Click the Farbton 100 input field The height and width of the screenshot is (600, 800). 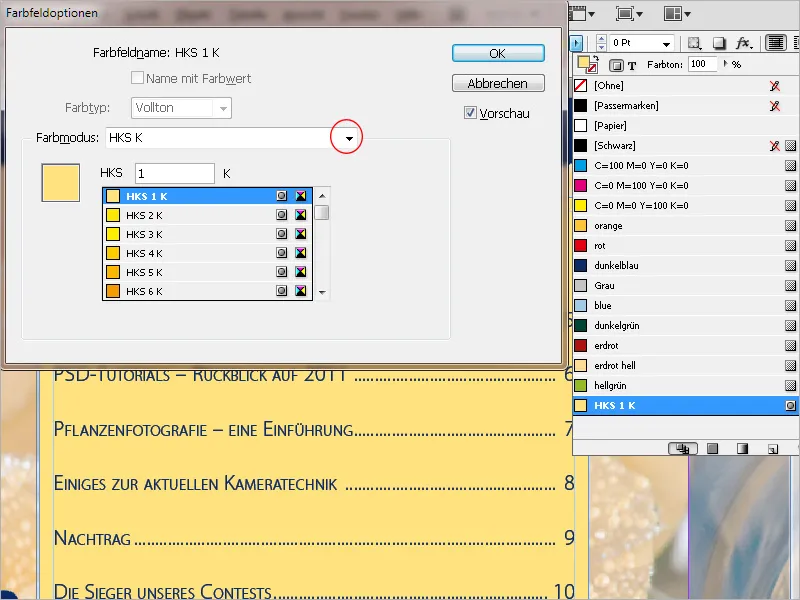702,64
